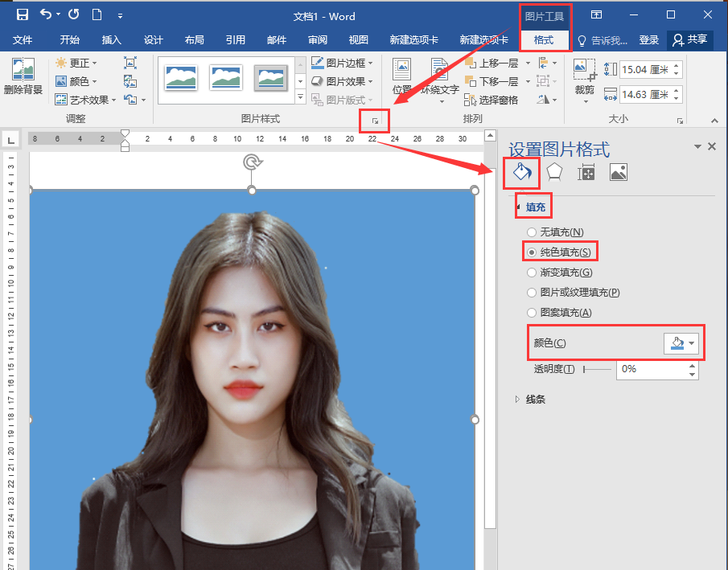This screenshot has height=570, width=728.
Task: Create a new blank document icon
Action: tap(97, 14)
